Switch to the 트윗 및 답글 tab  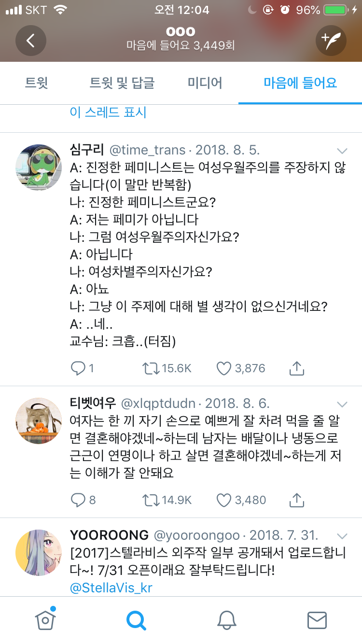pos(122,83)
